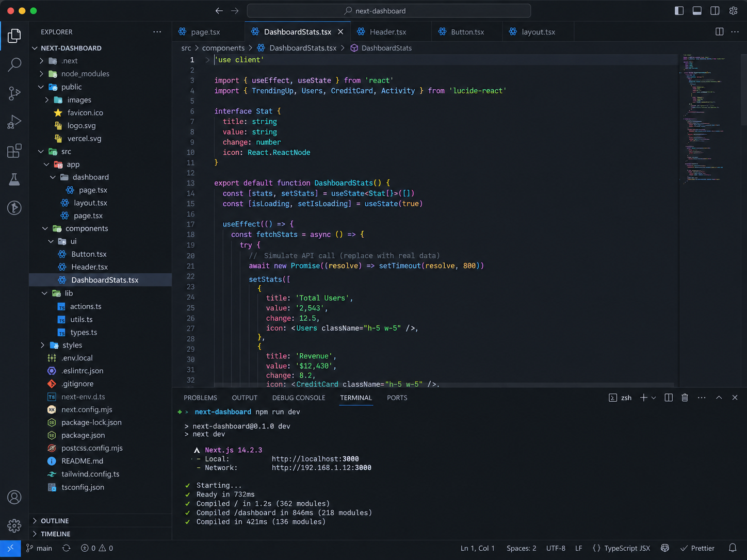
Task: Open Explorer more actions ellipsis
Action: click(157, 32)
